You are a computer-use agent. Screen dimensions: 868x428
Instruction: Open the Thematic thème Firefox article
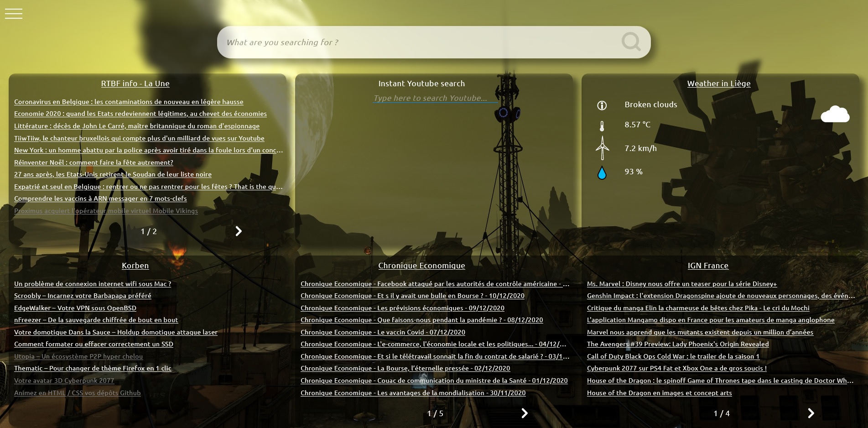pyautogui.click(x=93, y=368)
